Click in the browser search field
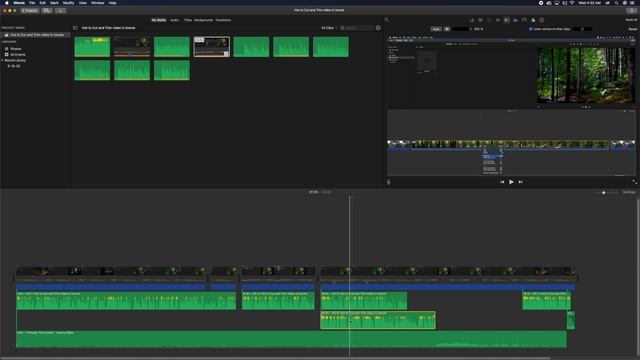The height and width of the screenshot is (360, 640). [357, 28]
